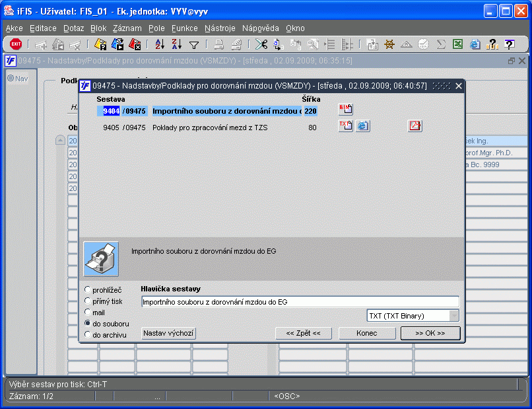Click the sort ascending A-Z icon
The image size is (532, 409).
160,44
